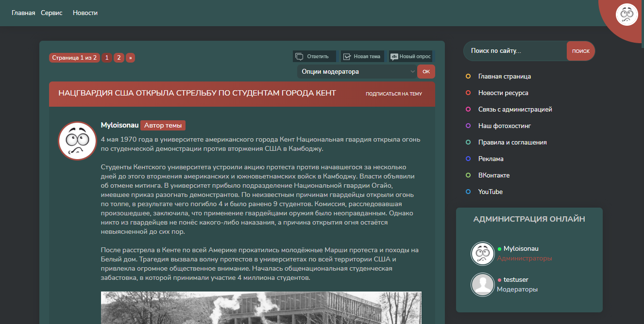Image resolution: width=644 pixels, height=324 pixels.
Task: Create a thread with Новая тема
Action: 362,56
